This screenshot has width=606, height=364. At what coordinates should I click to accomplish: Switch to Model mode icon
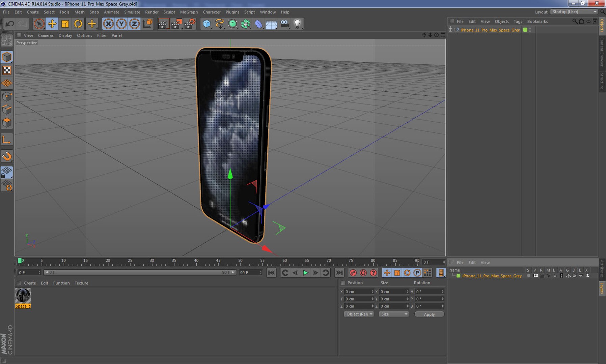click(x=7, y=57)
